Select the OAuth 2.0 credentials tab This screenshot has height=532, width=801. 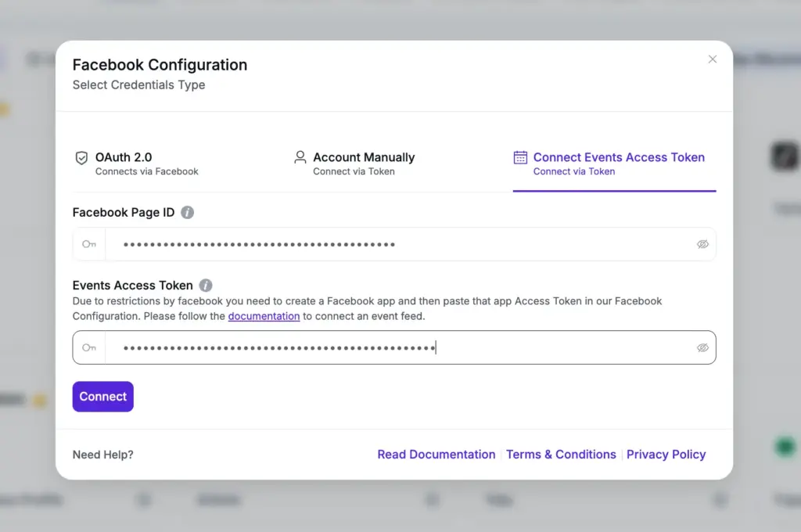click(x=137, y=164)
